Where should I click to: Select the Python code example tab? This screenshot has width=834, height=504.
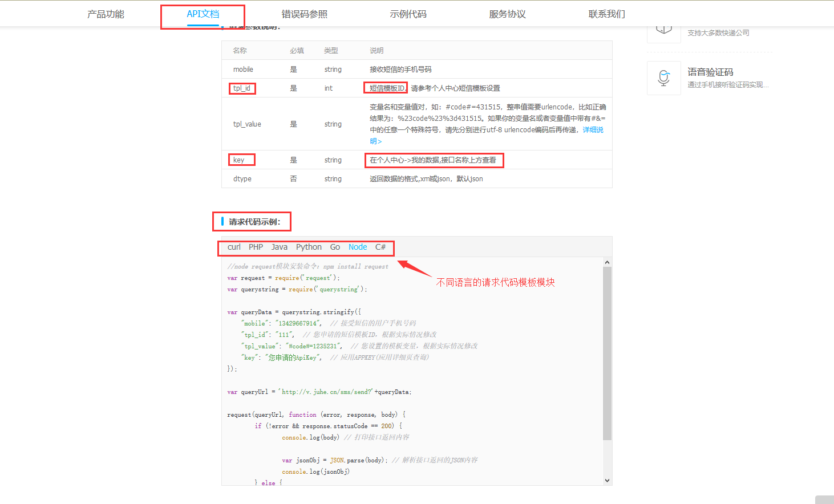coord(309,247)
